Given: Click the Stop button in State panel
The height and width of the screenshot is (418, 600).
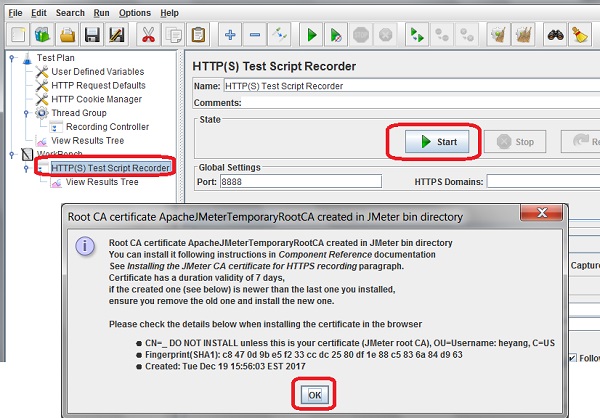Looking at the screenshot, I should [515, 142].
